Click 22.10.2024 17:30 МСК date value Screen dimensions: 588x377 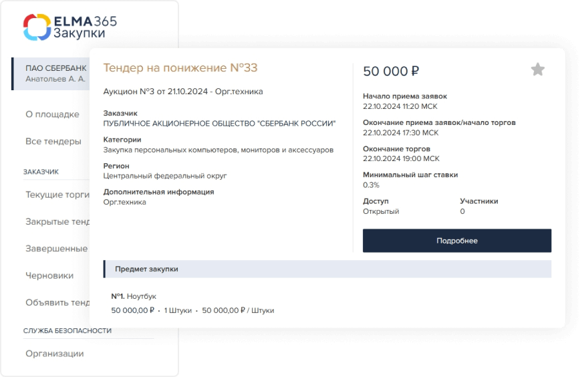tap(400, 133)
